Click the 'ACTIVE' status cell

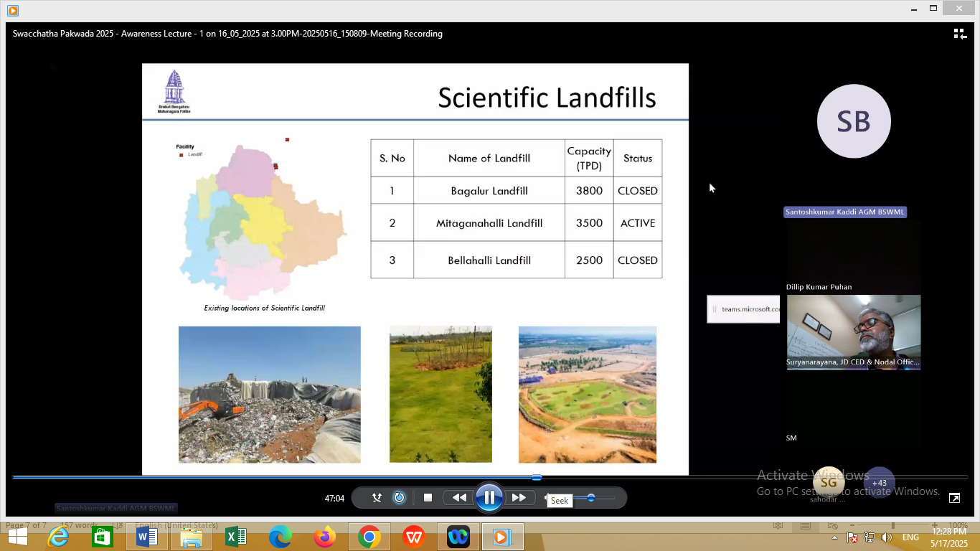(638, 223)
